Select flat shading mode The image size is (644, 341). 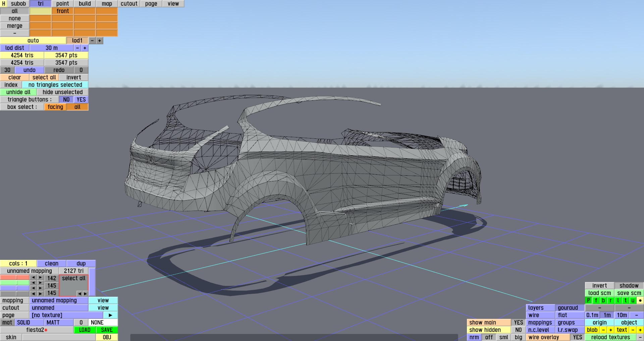[x=570, y=315]
